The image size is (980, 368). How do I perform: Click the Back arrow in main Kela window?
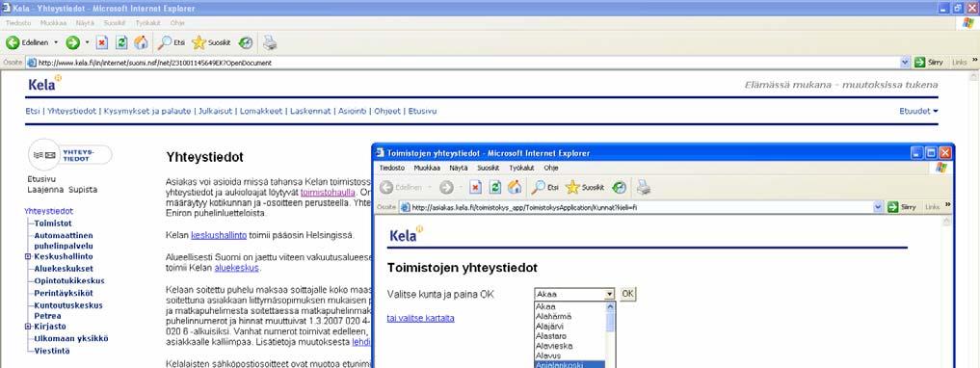(13, 42)
